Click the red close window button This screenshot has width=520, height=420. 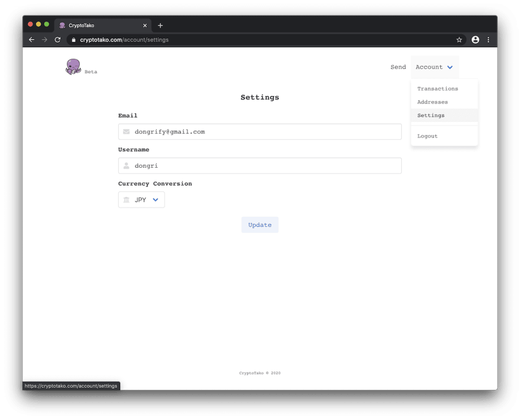[x=30, y=24]
